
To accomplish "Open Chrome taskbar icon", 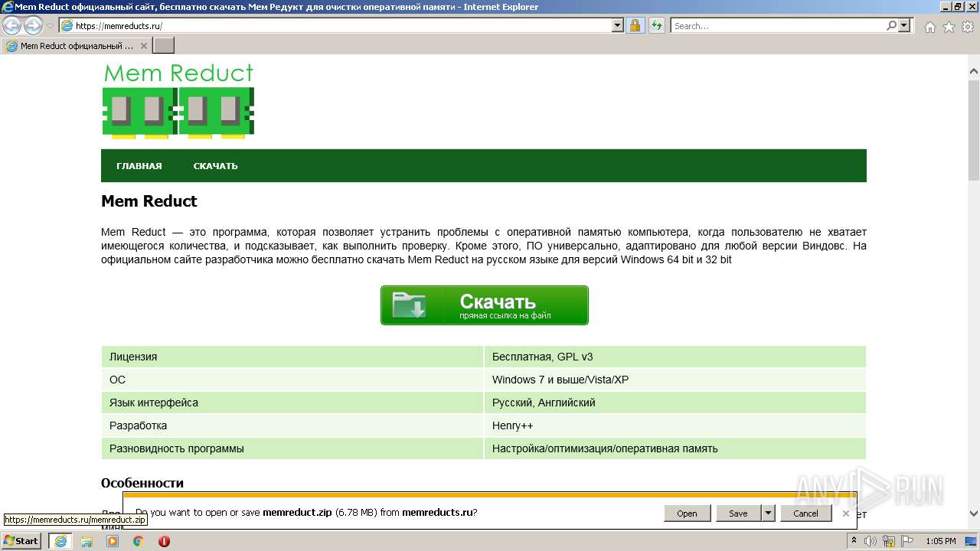I will pos(139,541).
